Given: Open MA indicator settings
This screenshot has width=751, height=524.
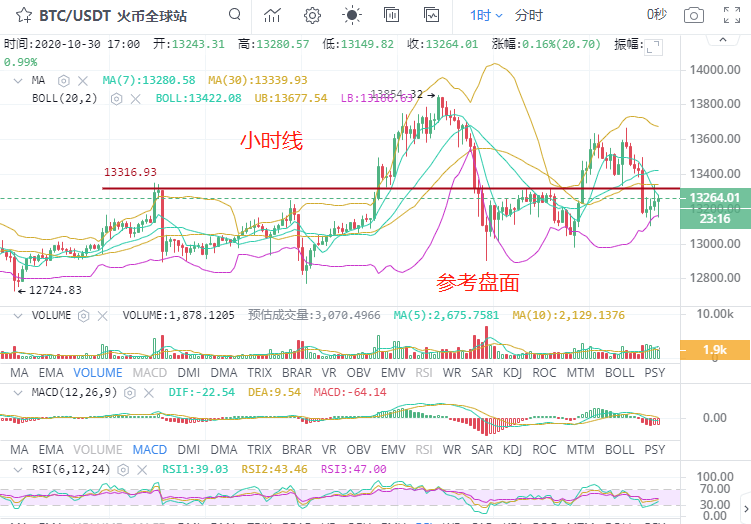Looking at the screenshot, I should coord(64,80).
